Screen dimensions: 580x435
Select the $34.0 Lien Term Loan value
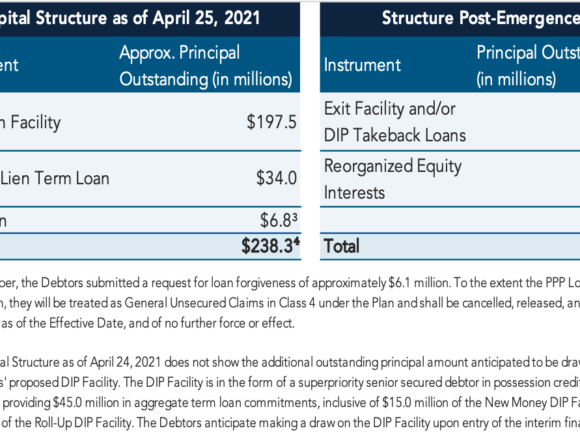(x=276, y=178)
